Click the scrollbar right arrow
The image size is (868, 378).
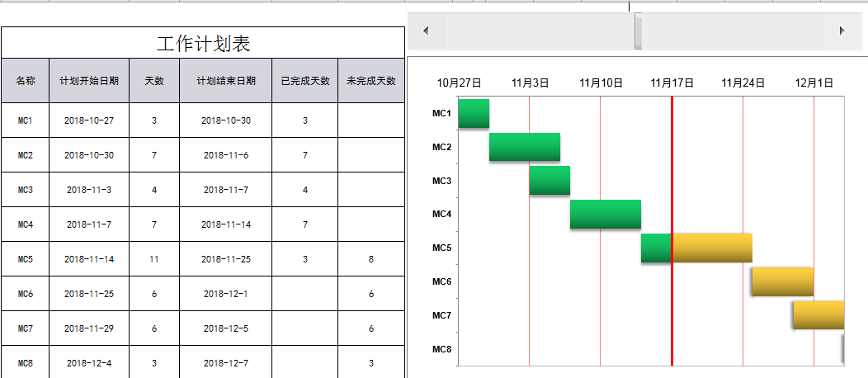842,31
